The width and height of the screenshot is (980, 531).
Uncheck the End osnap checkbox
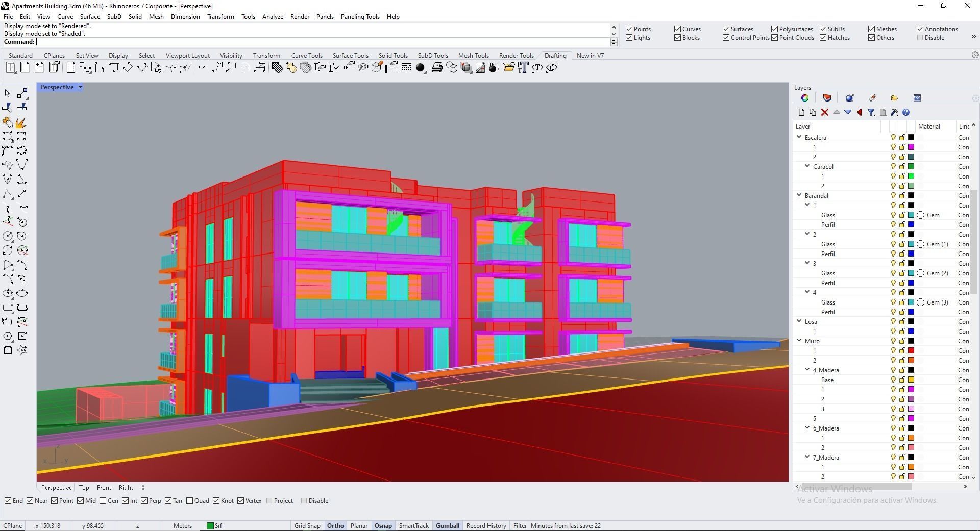(x=8, y=501)
